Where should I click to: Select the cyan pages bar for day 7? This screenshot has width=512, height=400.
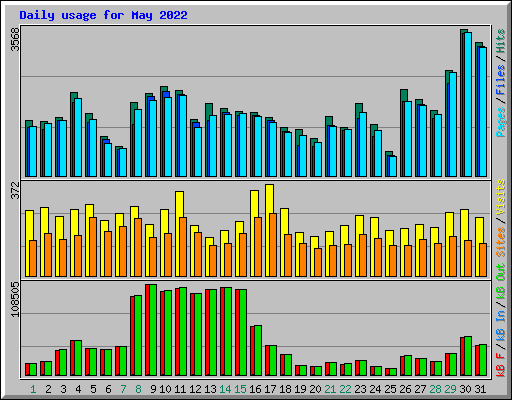[x=123, y=162]
